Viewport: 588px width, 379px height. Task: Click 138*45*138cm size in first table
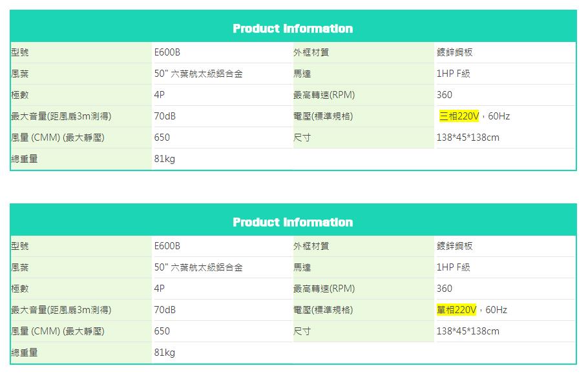pos(468,138)
